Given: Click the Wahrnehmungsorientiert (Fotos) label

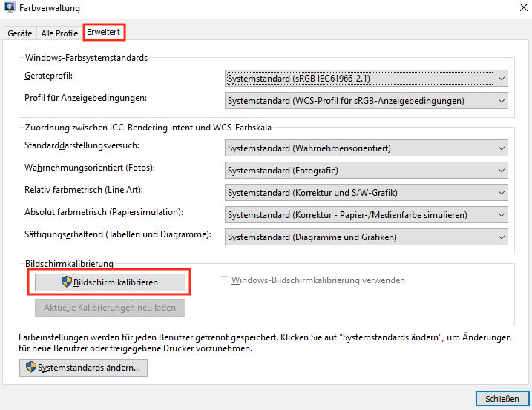Looking at the screenshot, I should click(90, 168).
